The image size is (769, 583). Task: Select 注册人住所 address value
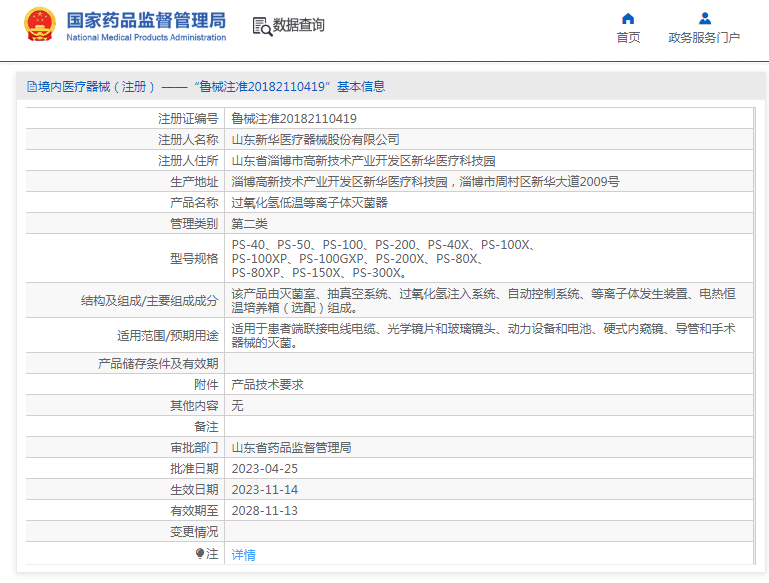(x=363, y=161)
